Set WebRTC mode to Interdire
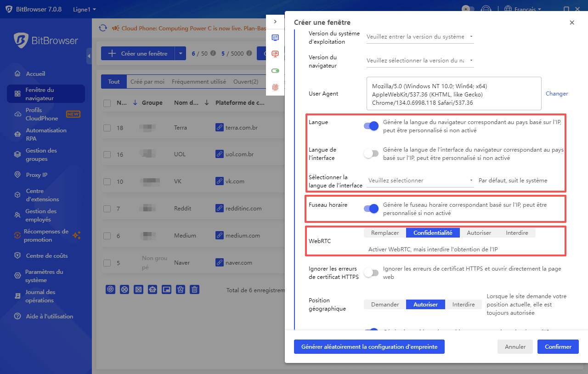Screen dimensions: 588x374 coord(516,232)
